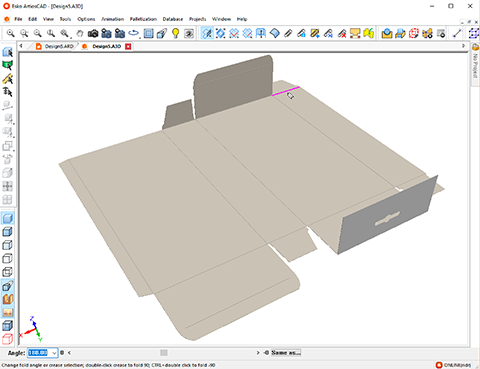
Task: Click the green select tool in sidebar
Action: tap(8, 65)
